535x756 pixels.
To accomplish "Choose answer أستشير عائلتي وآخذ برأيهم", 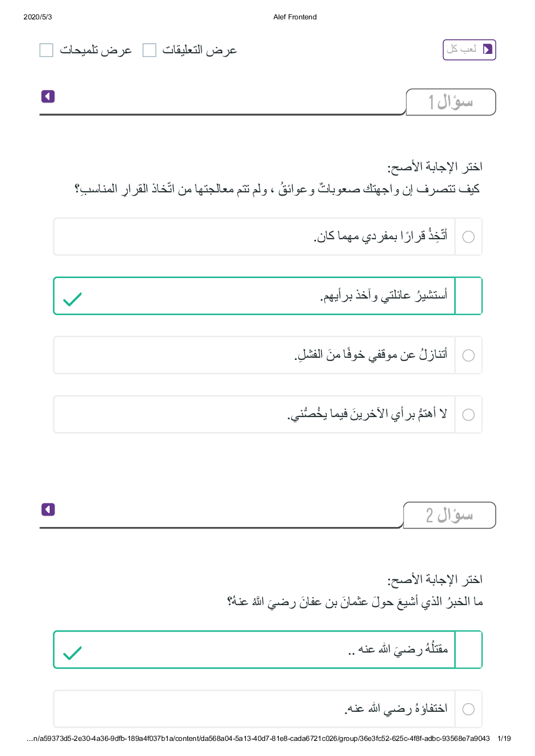I will point(383,295).
